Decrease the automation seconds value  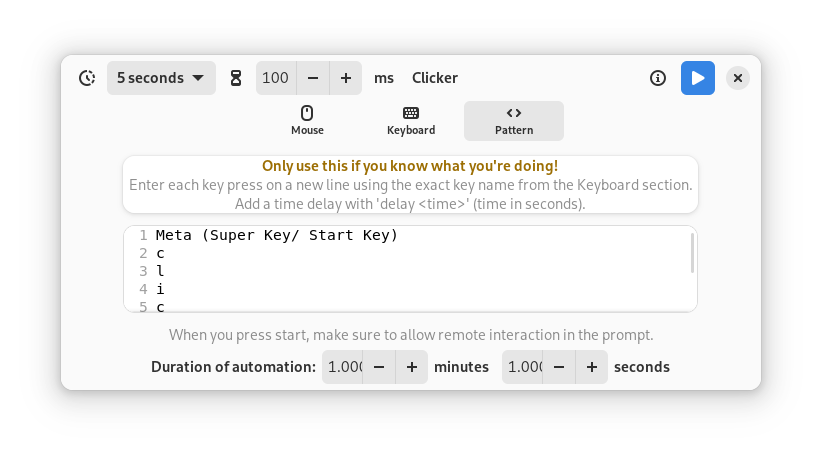[x=559, y=367]
